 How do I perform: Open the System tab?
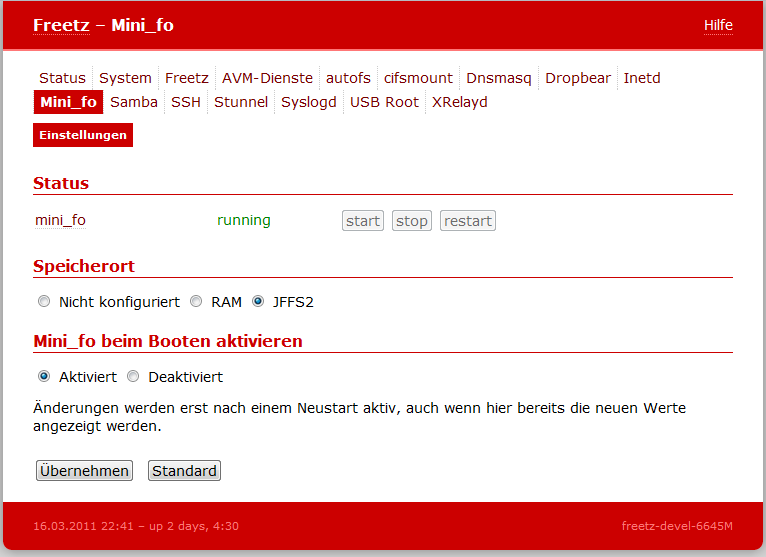[x=125, y=78]
